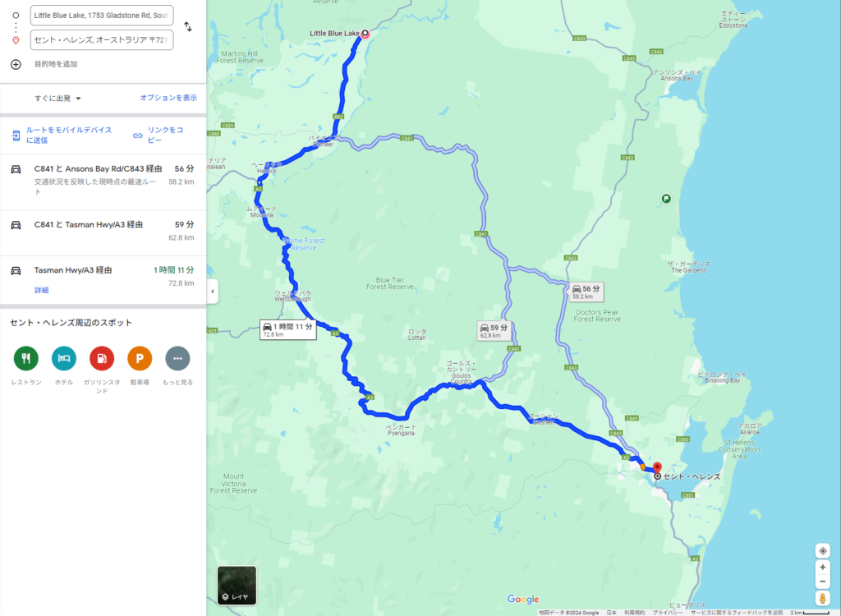Open 'オプションを表示' route options link
Viewport: 841px width, 616px height.
pos(168,98)
